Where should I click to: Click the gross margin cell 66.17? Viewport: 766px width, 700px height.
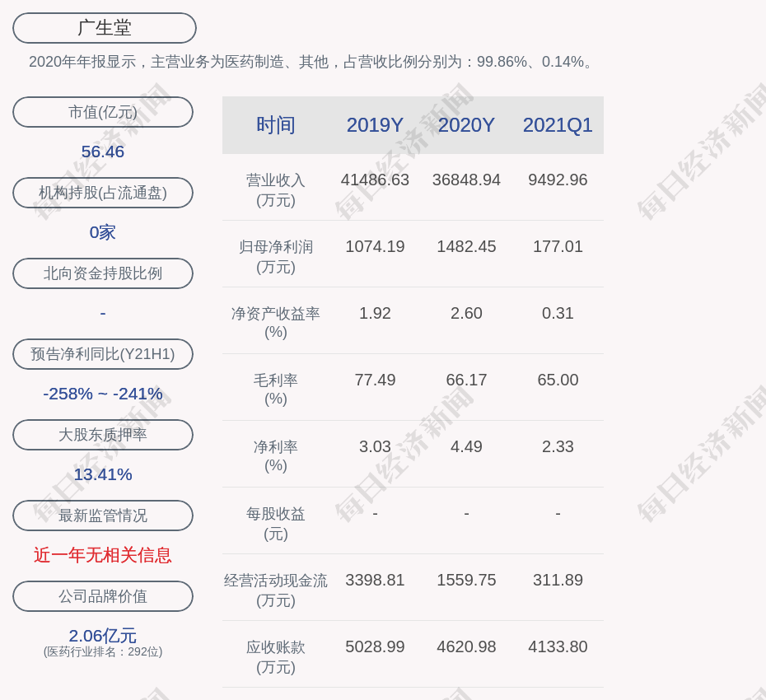pyautogui.click(x=466, y=380)
